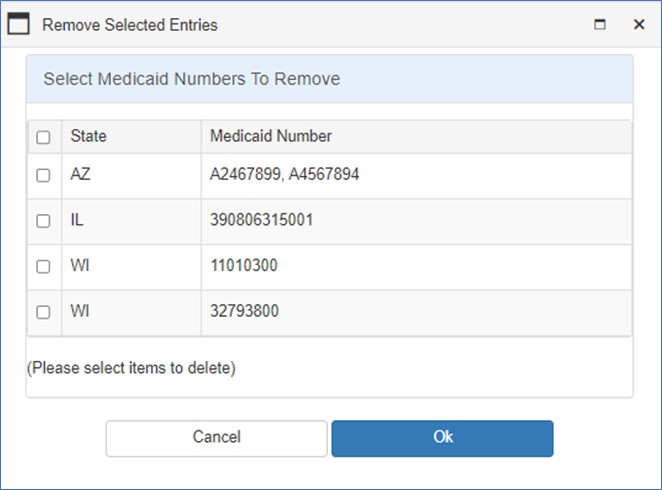Click the window icon in title bar

coord(19,23)
